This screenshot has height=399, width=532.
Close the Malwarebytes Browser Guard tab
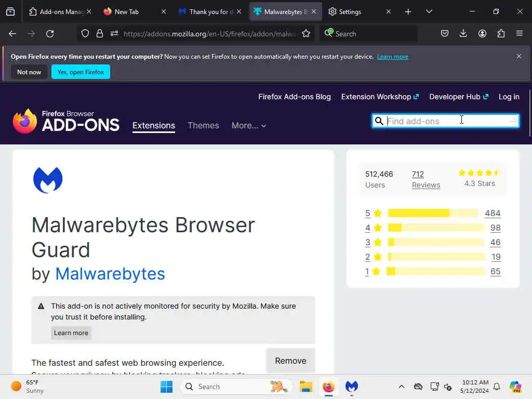point(314,12)
